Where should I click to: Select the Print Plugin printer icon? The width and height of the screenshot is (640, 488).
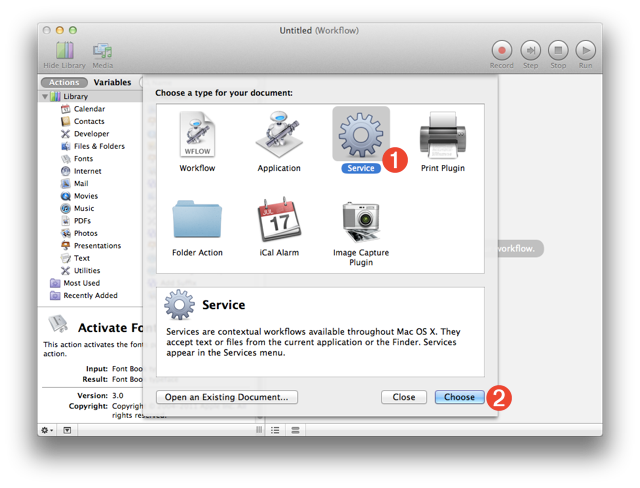point(443,135)
